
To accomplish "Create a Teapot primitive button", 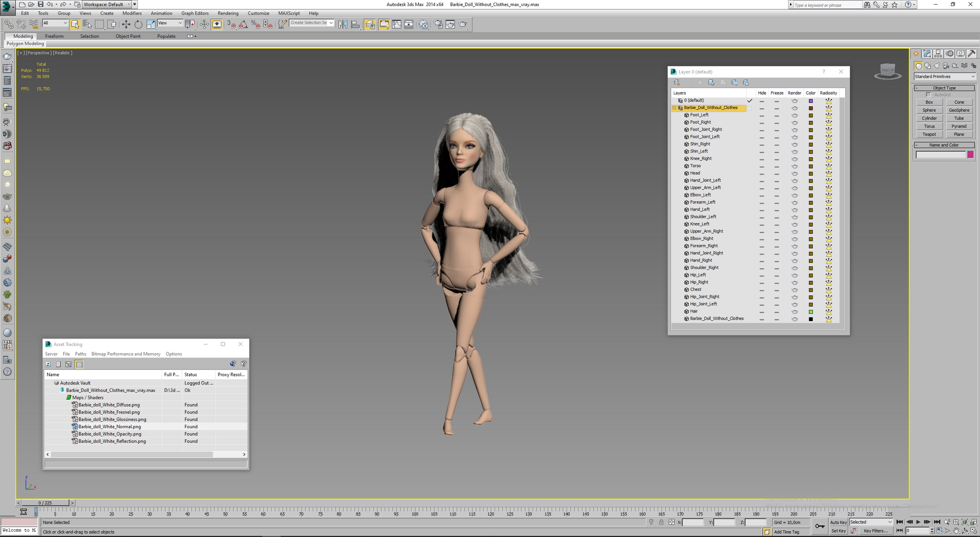I will click(x=929, y=134).
